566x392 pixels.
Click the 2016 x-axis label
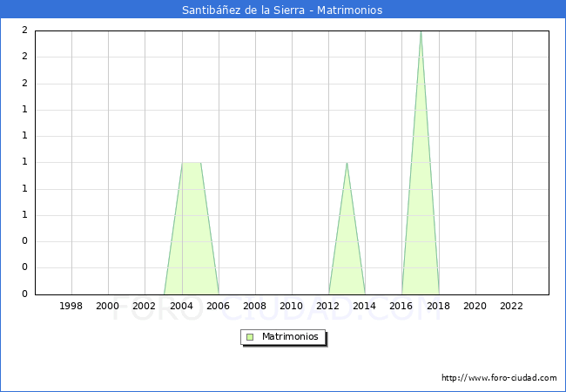tap(401, 306)
